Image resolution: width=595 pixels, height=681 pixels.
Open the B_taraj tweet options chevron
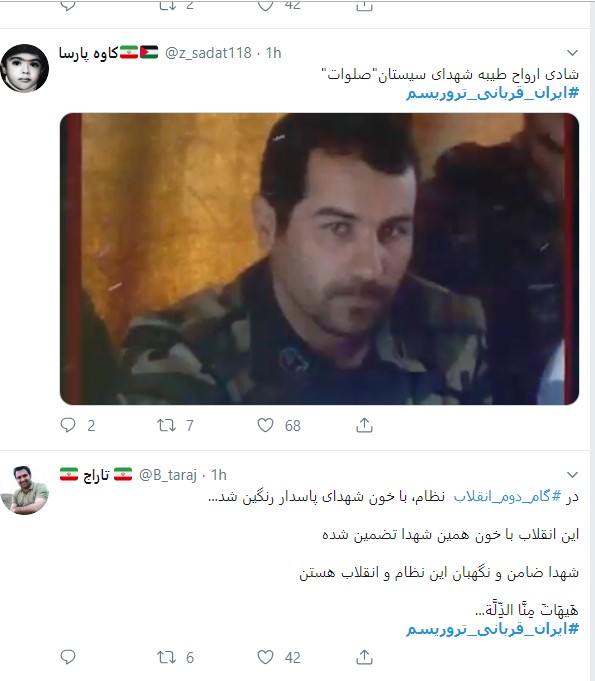click(572, 475)
